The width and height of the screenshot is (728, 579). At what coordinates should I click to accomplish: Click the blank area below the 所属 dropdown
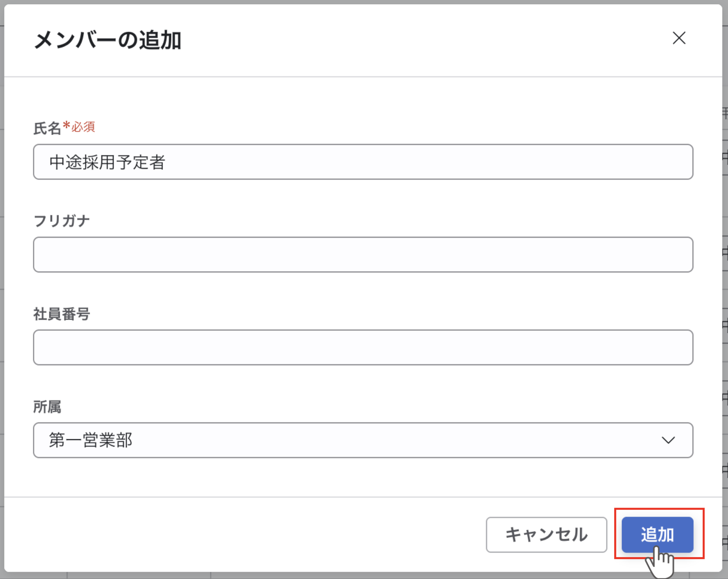point(363,477)
